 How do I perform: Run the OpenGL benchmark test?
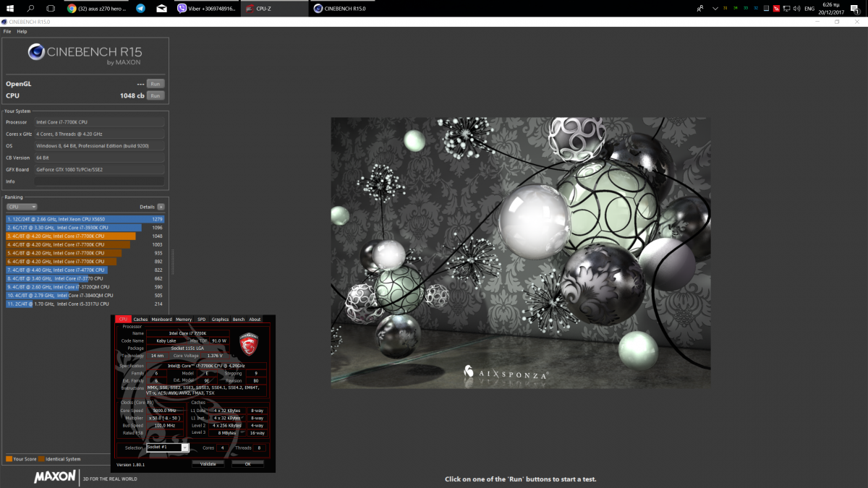coord(156,84)
